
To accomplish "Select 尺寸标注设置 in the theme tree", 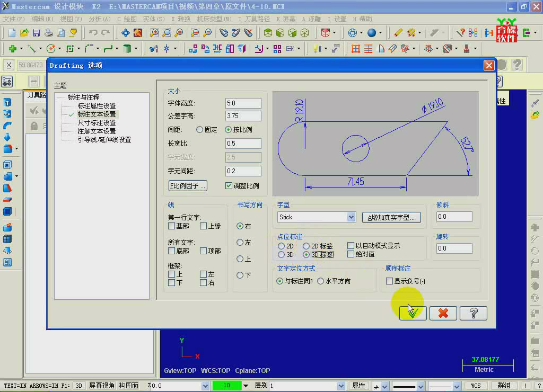I will pyautogui.click(x=97, y=123).
